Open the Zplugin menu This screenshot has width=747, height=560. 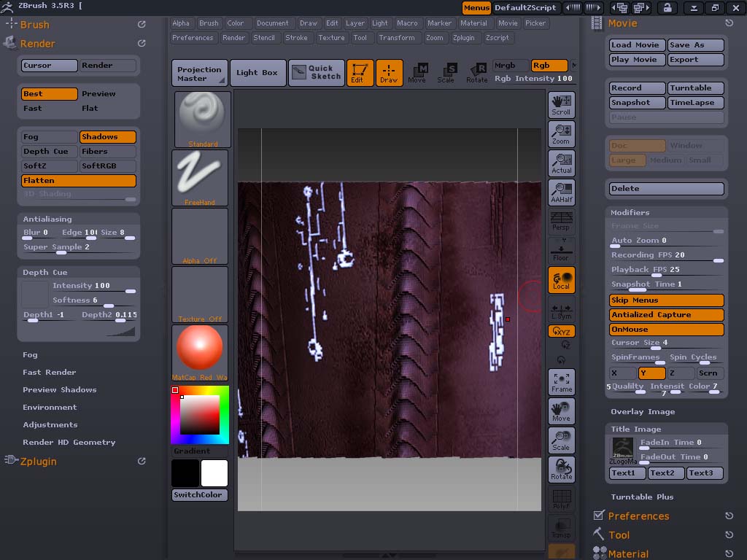tap(465, 37)
